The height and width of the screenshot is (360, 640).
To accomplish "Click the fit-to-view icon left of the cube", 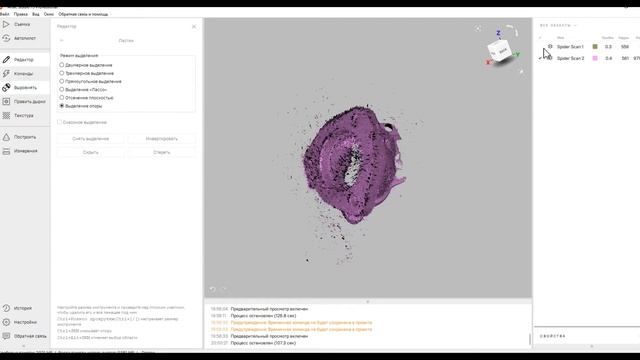I will click(x=478, y=28).
